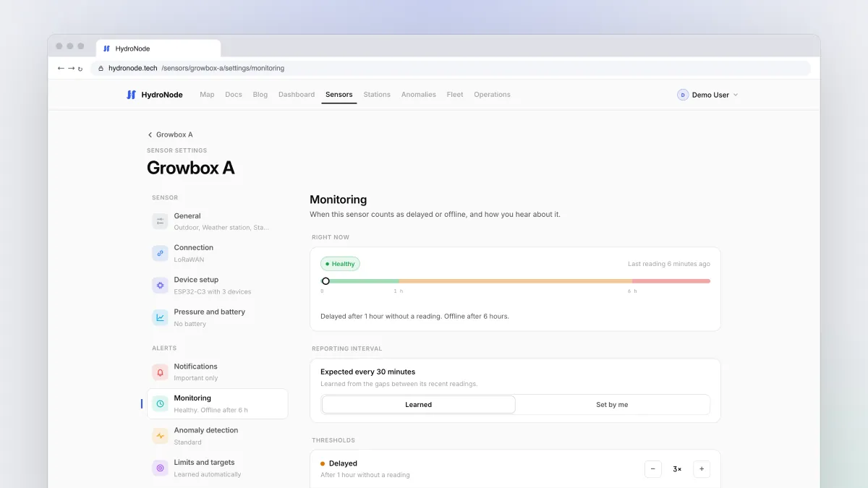Click the red offline segment of timeline
Image resolution: width=868 pixels, height=488 pixels.
(671, 281)
